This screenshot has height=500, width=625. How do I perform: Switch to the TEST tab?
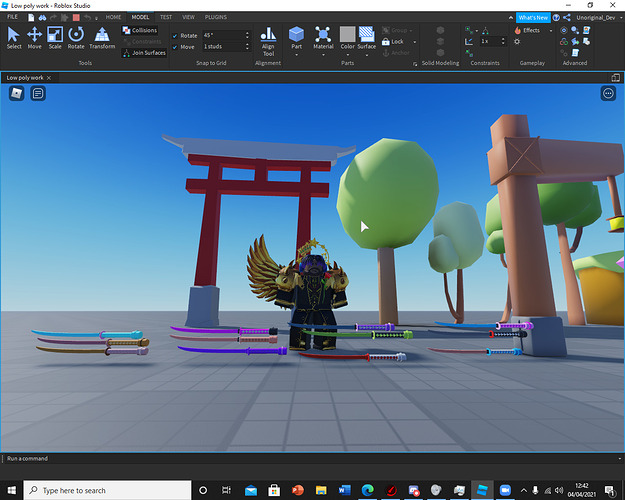pyautogui.click(x=166, y=17)
